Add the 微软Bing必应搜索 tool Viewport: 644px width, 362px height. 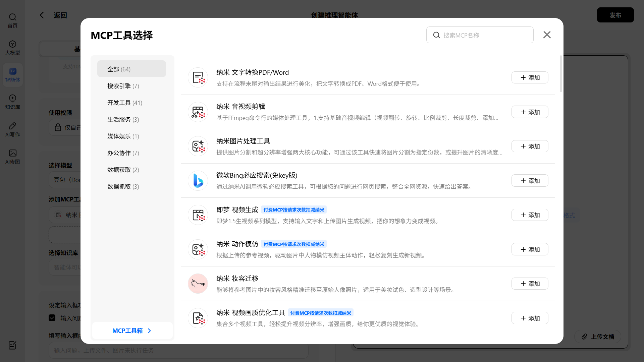click(x=530, y=181)
